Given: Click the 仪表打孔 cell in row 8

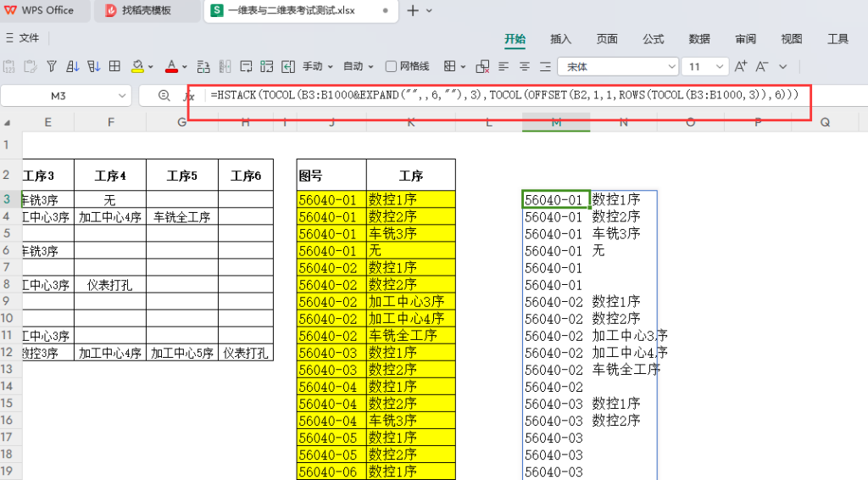Looking at the screenshot, I should pyautogui.click(x=110, y=285).
